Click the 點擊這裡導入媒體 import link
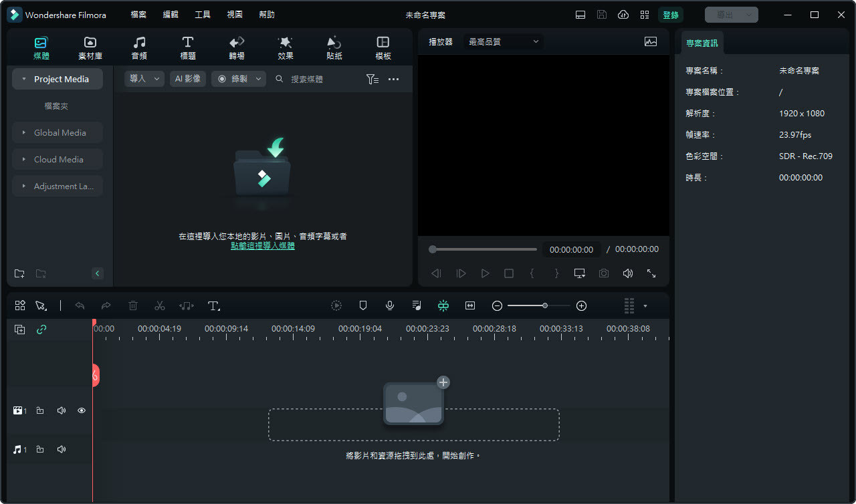Image resolution: width=856 pixels, height=504 pixels. [262, 246]
